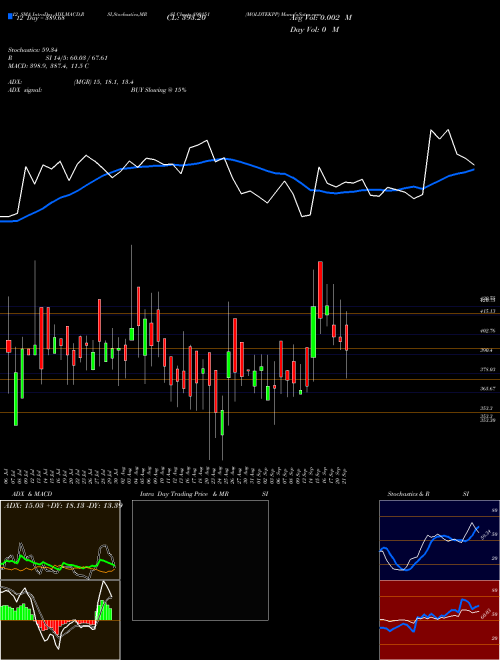Click the 'ADX signal:' label
The image size is (500, 660).
pos(24,90)
